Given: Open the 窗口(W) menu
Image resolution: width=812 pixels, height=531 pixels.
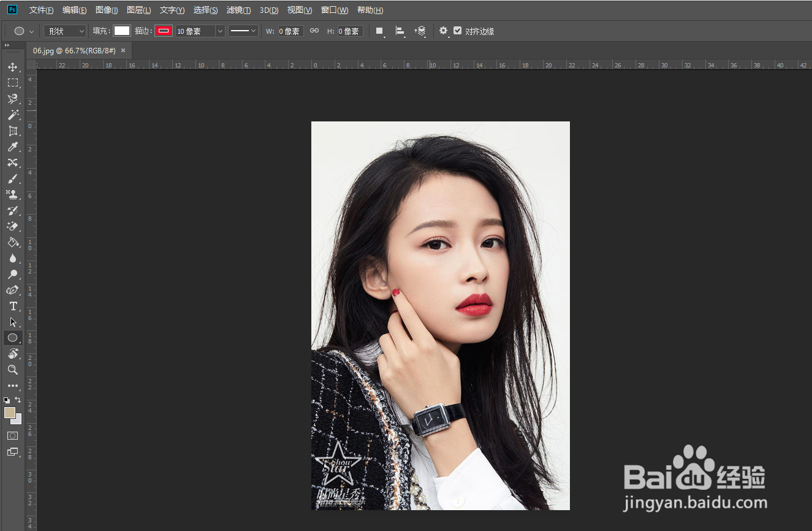Looking at the screenshot, I should pyautogui.click(x=335, y=10).
